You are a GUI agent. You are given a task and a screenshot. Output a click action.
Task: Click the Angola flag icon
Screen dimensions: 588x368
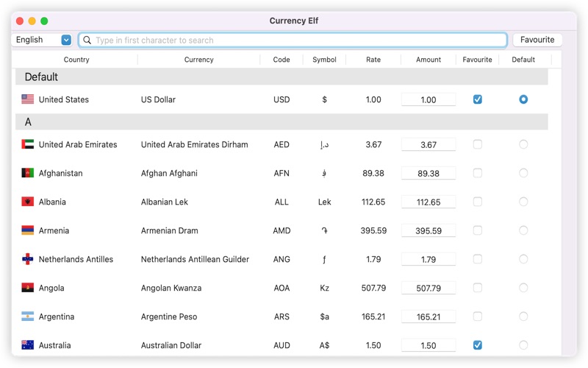tap(28, 288)
